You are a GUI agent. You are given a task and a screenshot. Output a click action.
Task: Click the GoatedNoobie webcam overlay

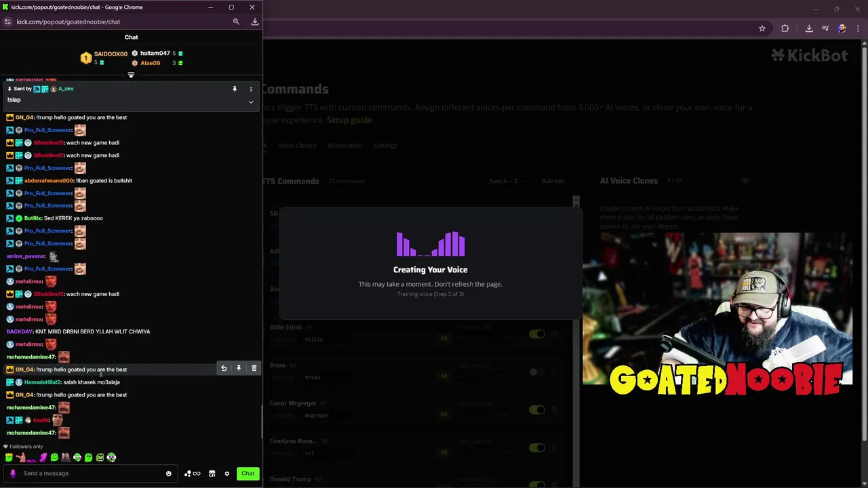pyautogui.click(x=717, y=308)
